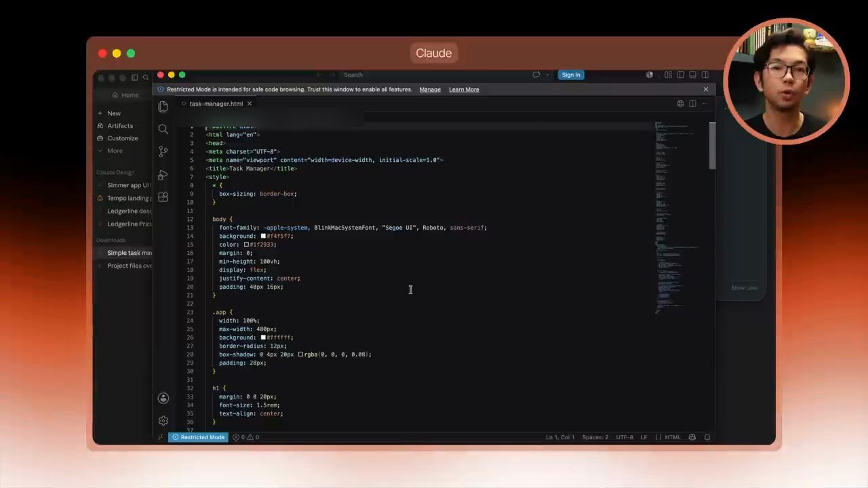Open the Explorer view in activity bar
Image resolution: width=868 pixels, height=488 pixels.
click(163, 106)
